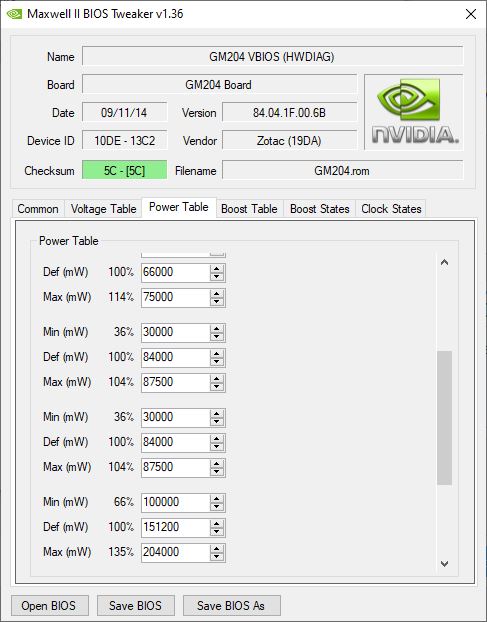Decrease the 204000 Max power limit
Image resolution: width=487 pixels, height=622 pixels.
click(217, 556)
